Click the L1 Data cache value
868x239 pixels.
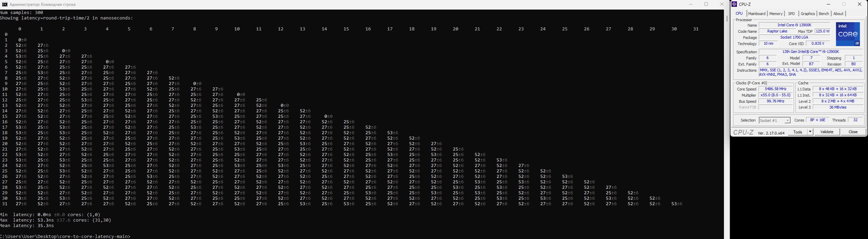[x=838, y=89]
